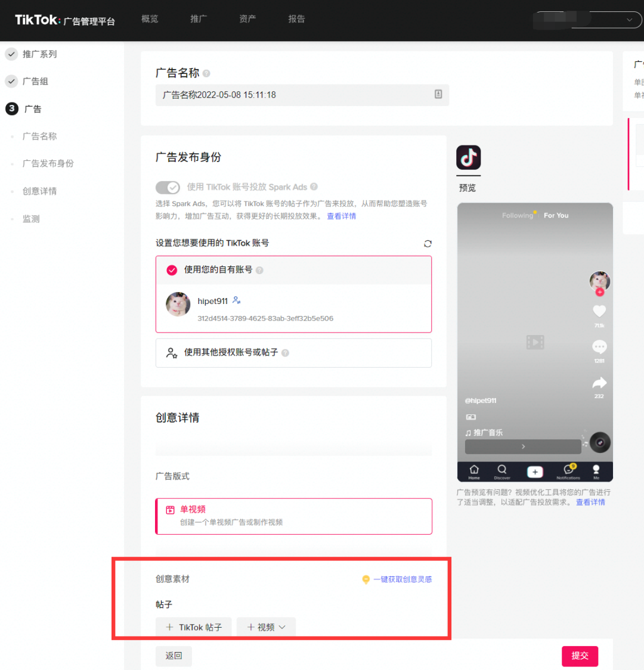Open the 推广 menu
644x670 pixels.
199,19
